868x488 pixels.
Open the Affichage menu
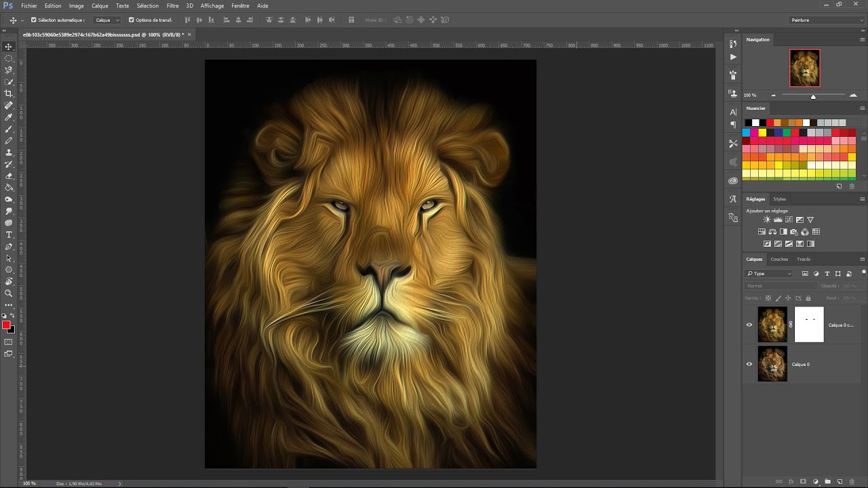coord(212,5)
